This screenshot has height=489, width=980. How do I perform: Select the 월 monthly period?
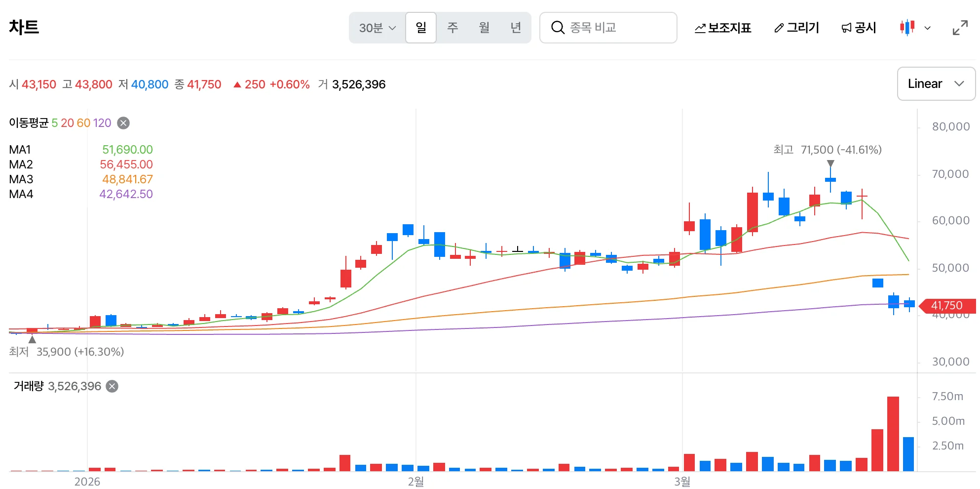tap(484, 28)
